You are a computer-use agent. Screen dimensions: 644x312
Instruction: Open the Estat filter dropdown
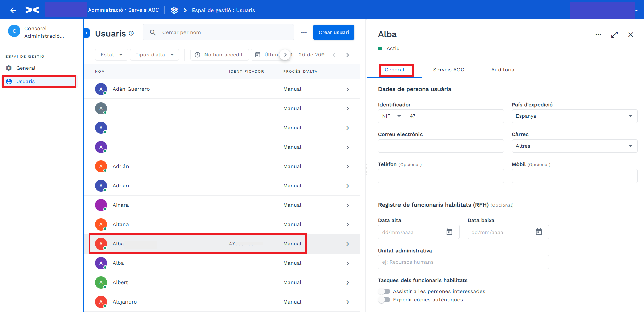(112, 55)
